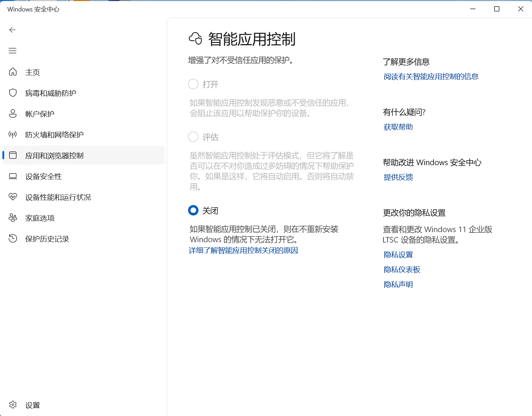532x416 pixels.
Task: Select the 关闭 radio option
Action: [x=193, y=210]
